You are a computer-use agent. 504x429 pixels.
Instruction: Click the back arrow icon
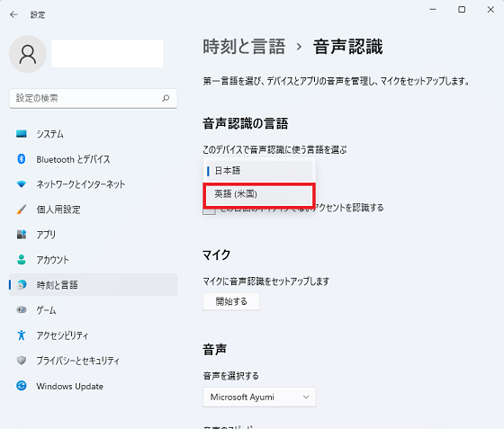(13, 14)
